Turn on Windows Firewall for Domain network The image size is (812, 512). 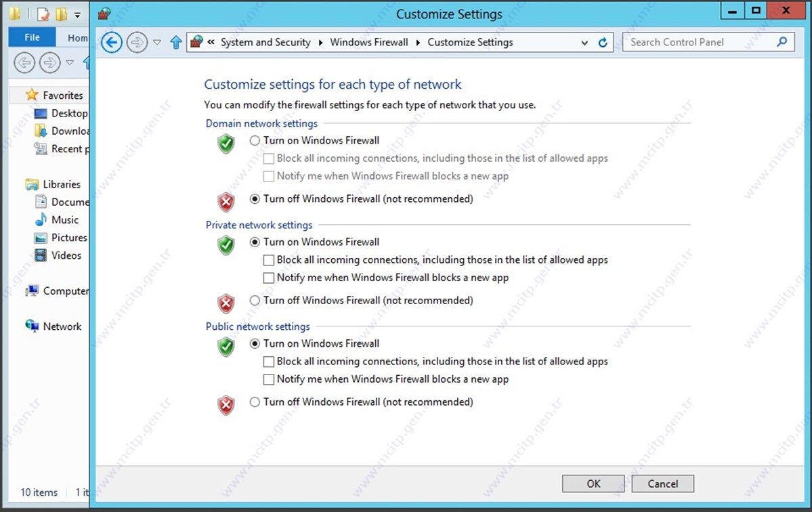pyautogui.click(x=255, y=140)
